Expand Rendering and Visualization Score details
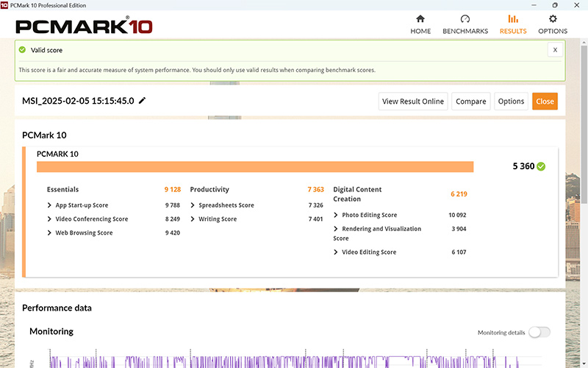 (336, 229)
